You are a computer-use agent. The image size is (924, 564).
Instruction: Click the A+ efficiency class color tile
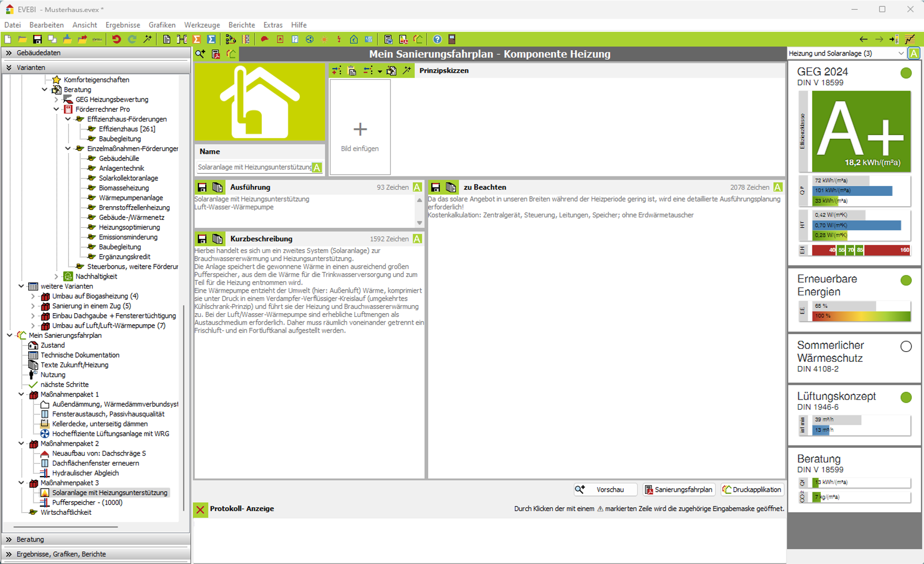coord(861,131)
